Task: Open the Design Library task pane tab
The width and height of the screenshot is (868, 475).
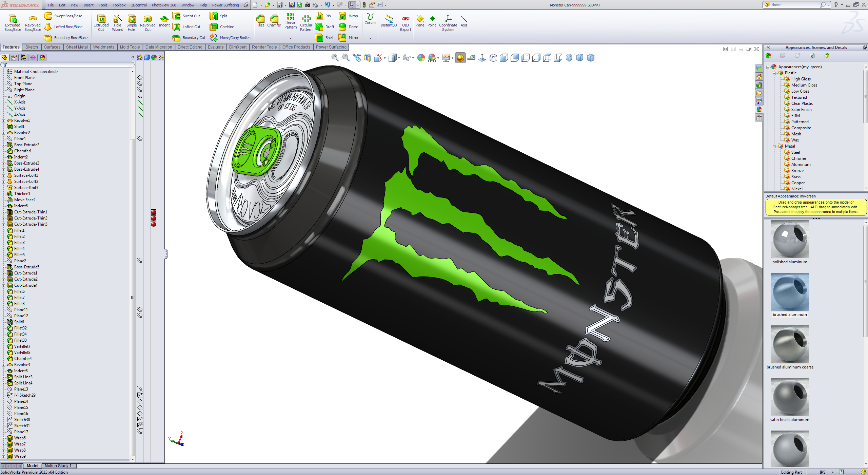Action: (759, 85)
